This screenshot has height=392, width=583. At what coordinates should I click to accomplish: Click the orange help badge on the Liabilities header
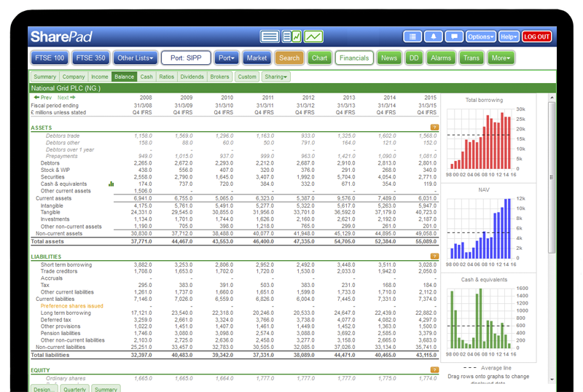click(x=434, y=256)
